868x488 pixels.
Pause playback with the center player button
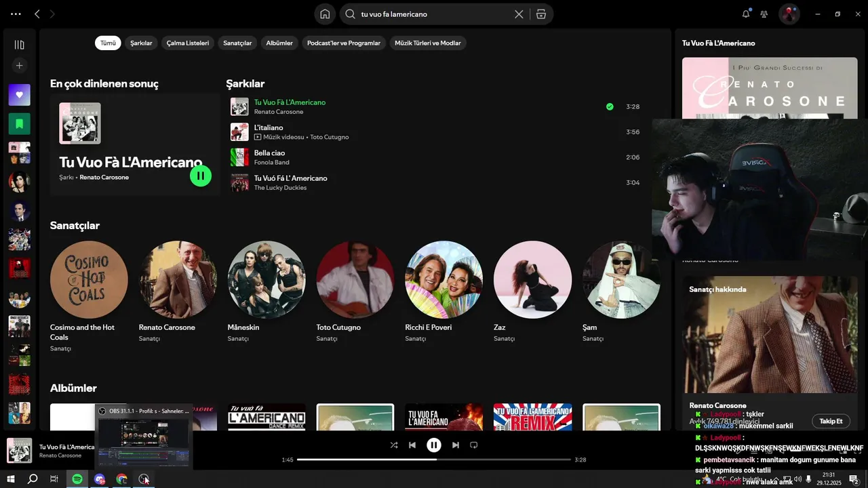[434, 445]
